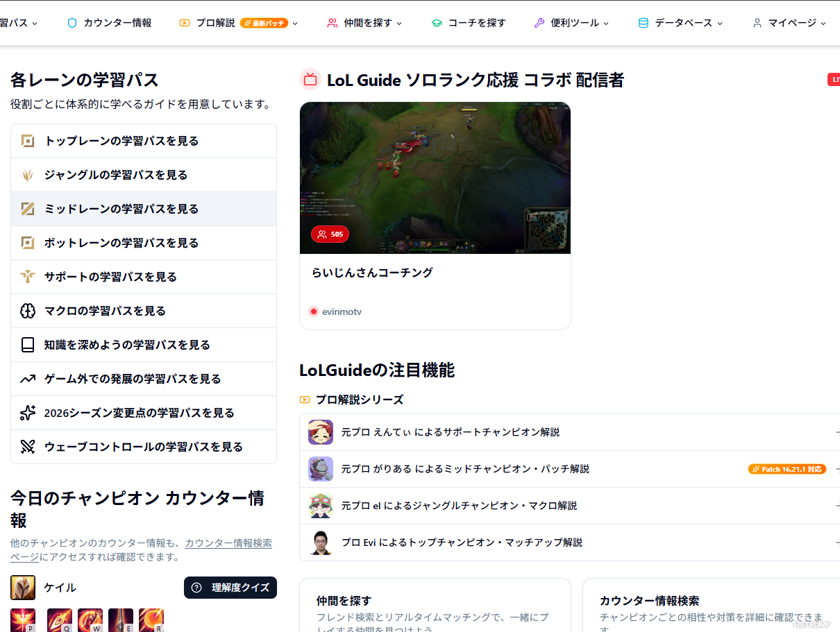
Task: Expand the 便利ツール dropdown menu
Action: pyautogui.click(x=606, y=23)
